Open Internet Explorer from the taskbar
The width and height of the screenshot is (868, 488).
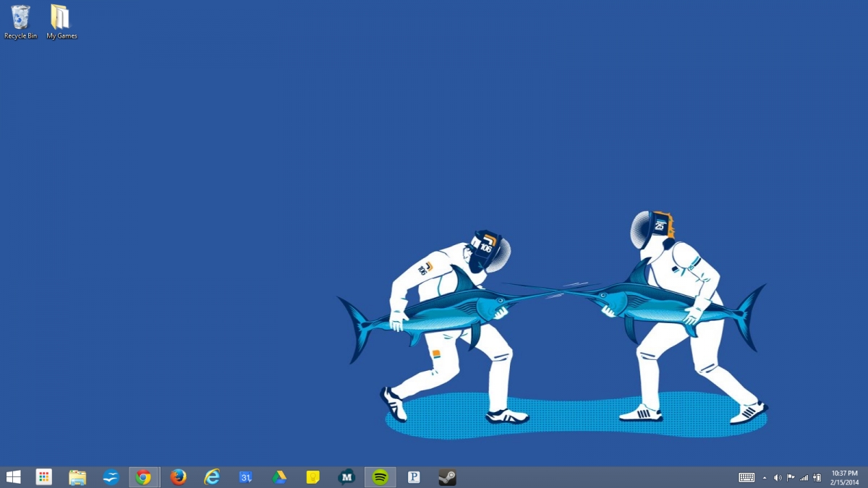point(211,477)
